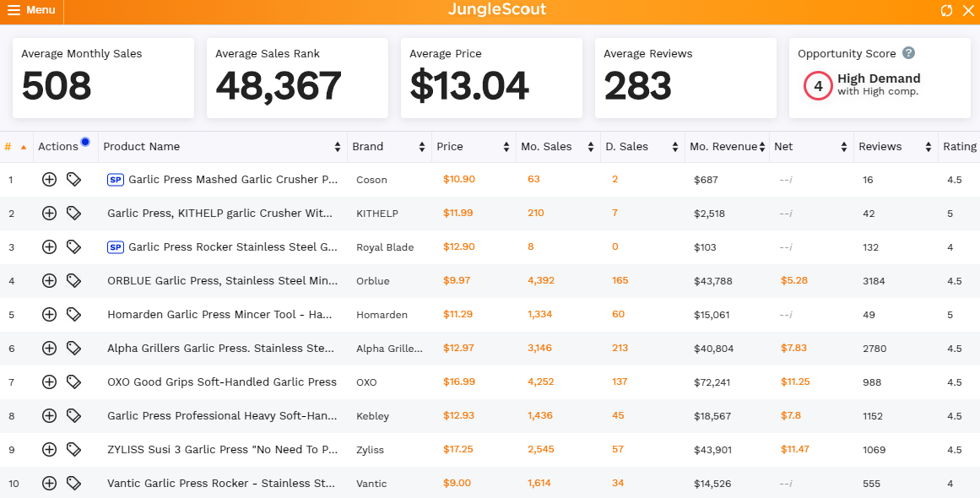Click the tag icon for Homarden row
The image size is (980, 498).
point(73,315)
